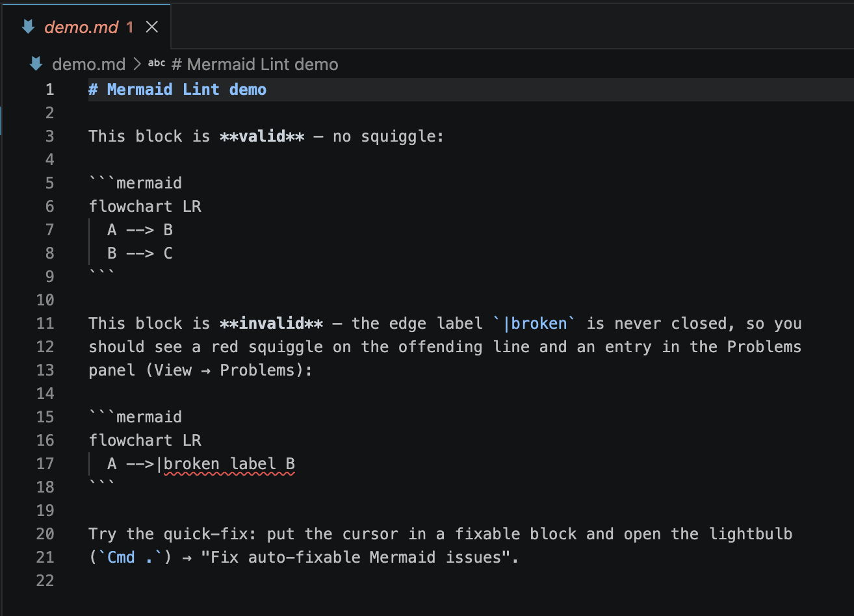
Task: Click the 'A --> B' line
Action: coord(140,229)
